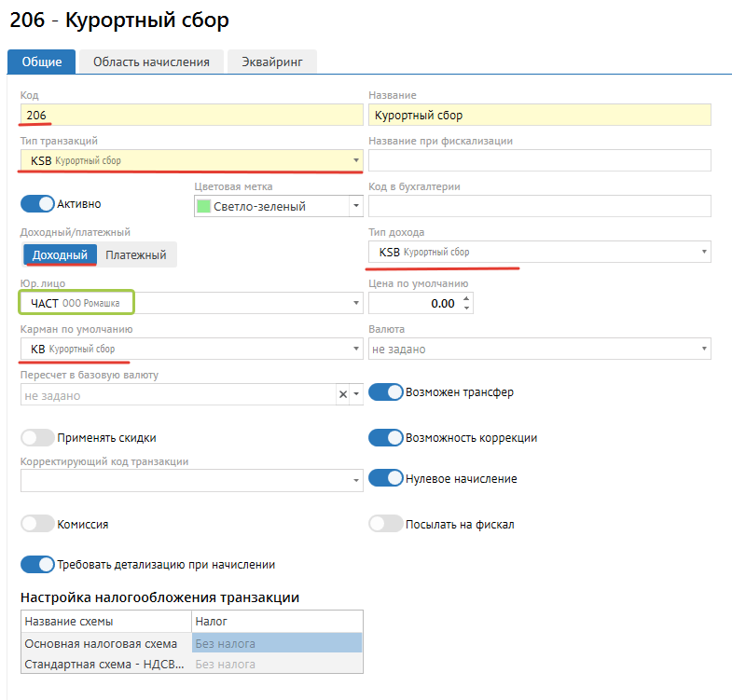Expand the 'Юр. лицо' dropdown
Screen dimensions: 732x700
355,303
